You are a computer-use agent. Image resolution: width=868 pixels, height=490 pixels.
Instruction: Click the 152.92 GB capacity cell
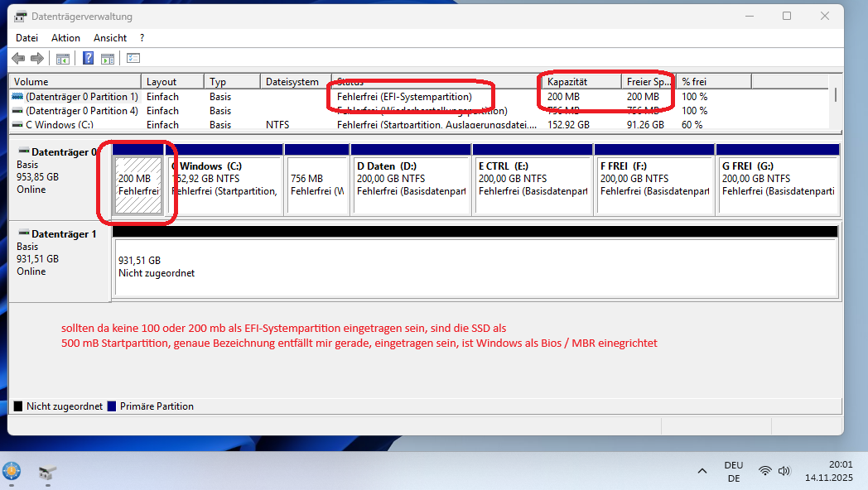click(568, 124)
